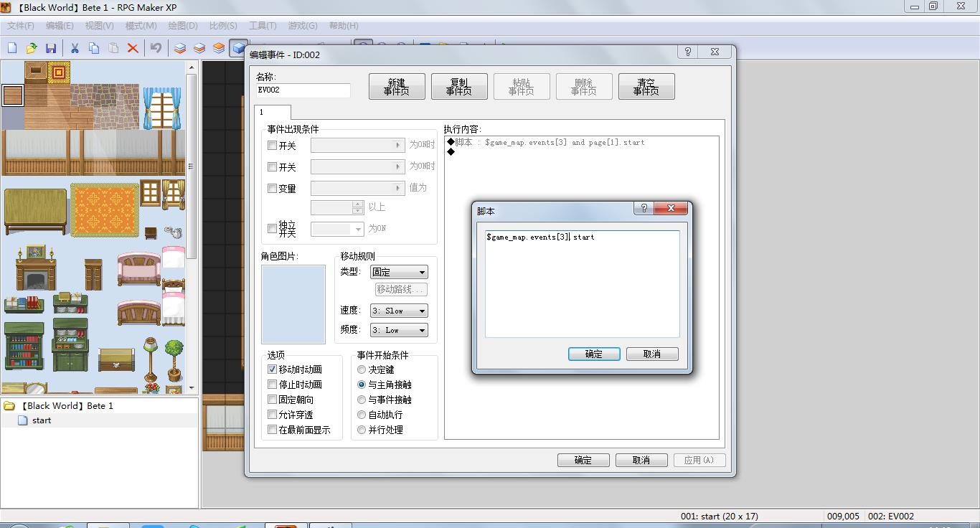This screenshot has width=980, height=528.
Task: Open the 速度 dropdown showing 3: Slow
Action: click(x=399, y=311)
